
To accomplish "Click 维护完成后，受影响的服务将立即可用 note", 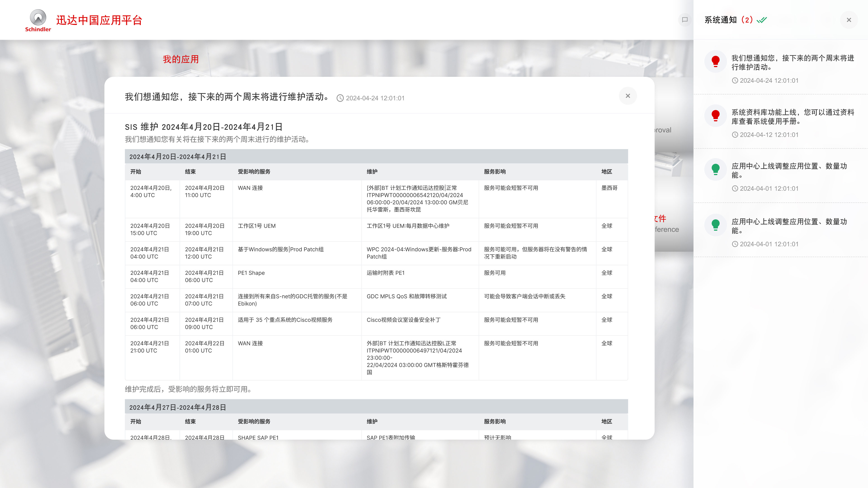I will 189,389.
